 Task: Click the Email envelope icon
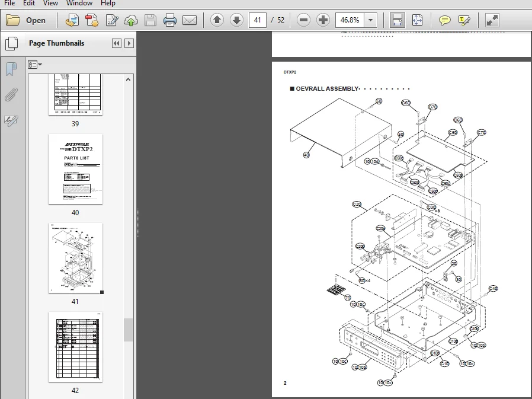190,20
